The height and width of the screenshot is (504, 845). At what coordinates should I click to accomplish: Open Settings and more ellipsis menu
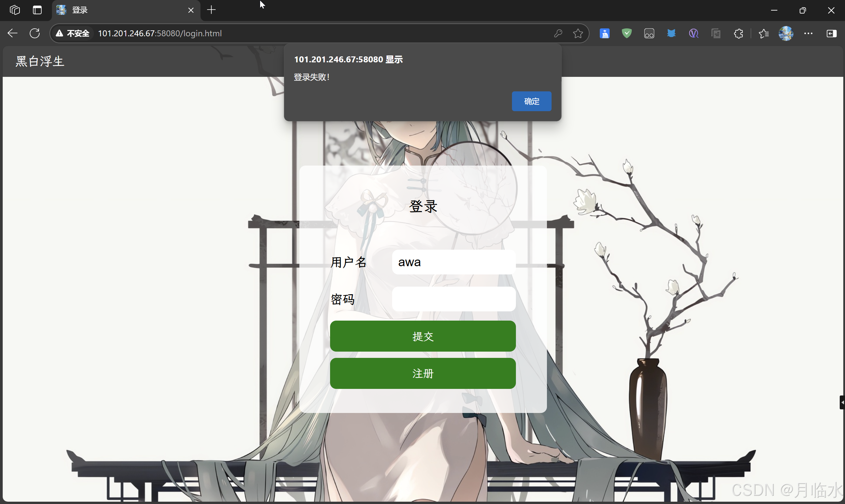tap(808, 33)
